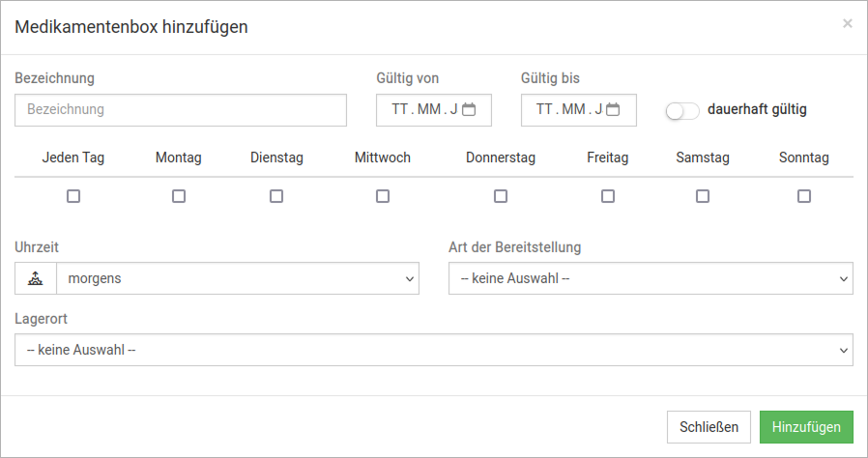Check the Sonntag checkbox
This screenshot has height=458, width=868.
tap(804, 196)
